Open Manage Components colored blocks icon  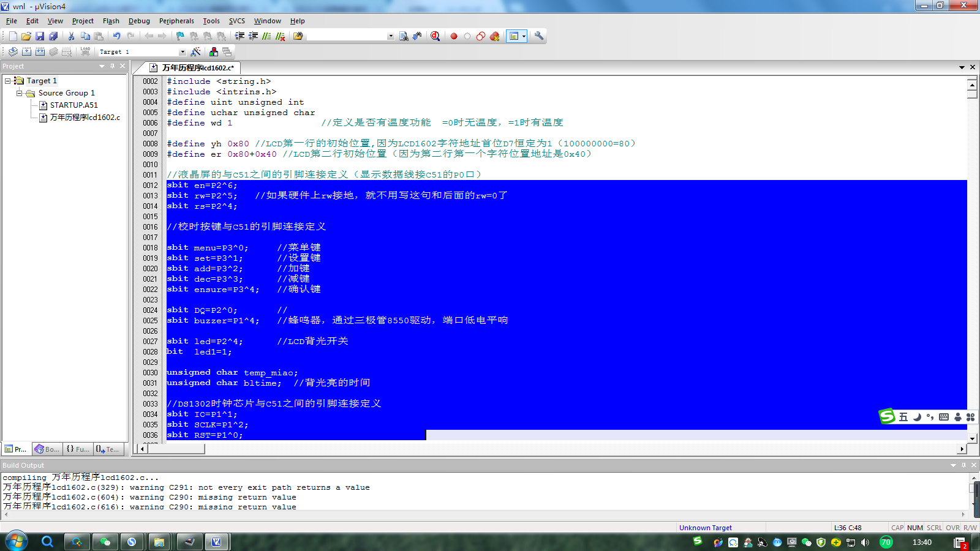coord(213,51)
